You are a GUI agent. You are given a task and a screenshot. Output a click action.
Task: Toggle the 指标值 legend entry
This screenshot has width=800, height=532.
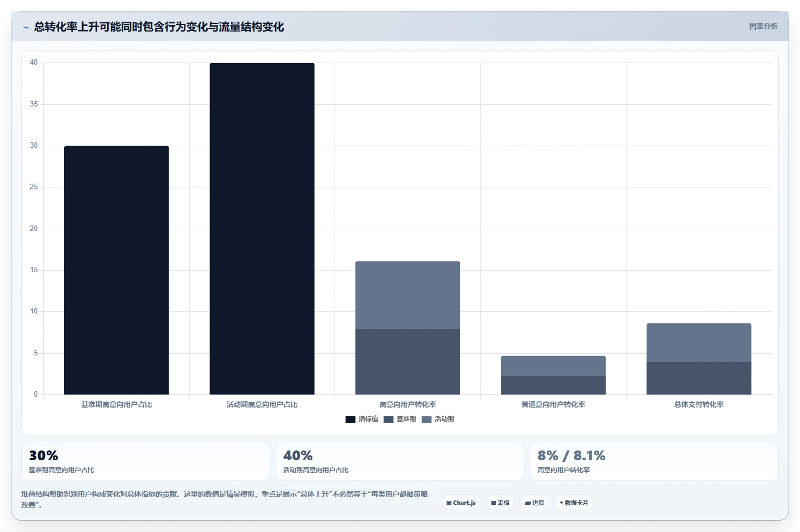click(x=362, y=419)
